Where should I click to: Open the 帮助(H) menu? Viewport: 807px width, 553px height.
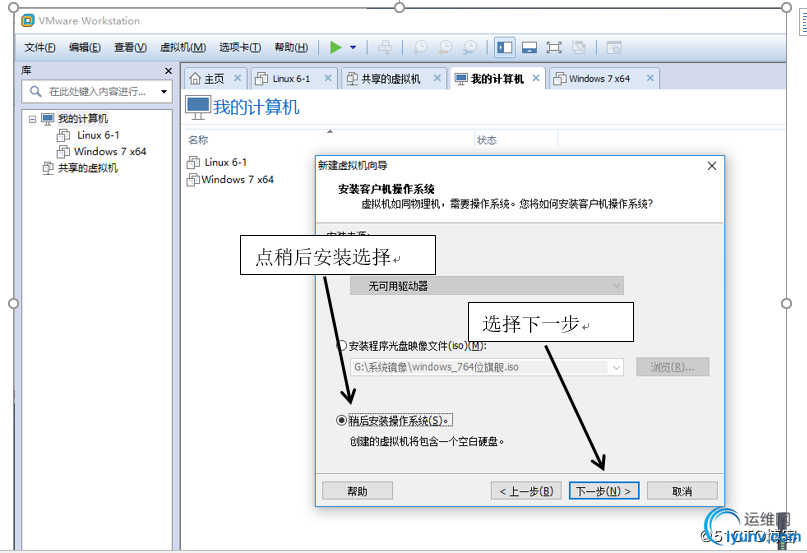[x=291, y=47]
